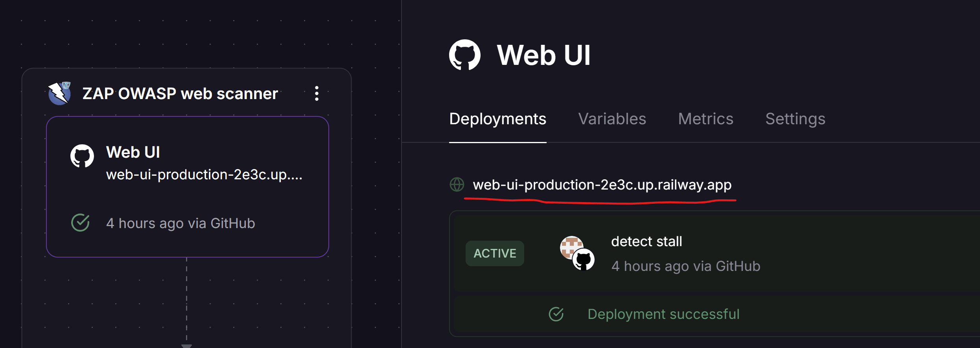Click truncated domain on Web UI card
980x348 pixels.
tap(204, 175)
